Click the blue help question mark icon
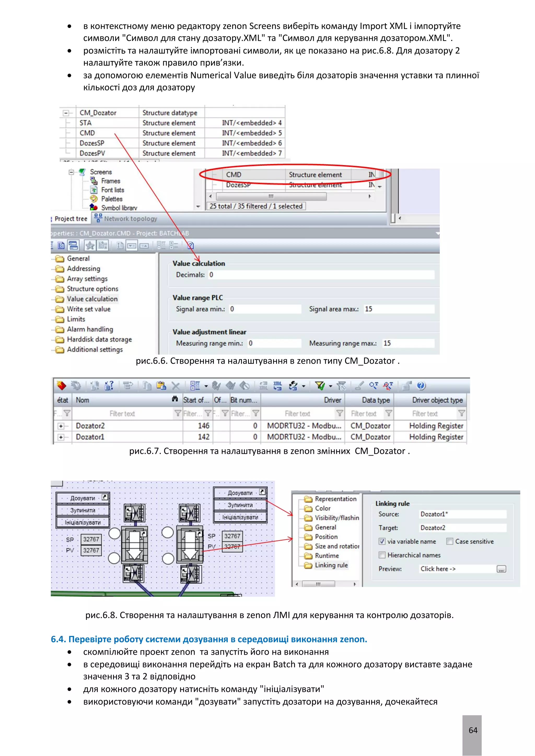Image resolution: width=535 pixels, height=756 pixels. pos(421,386)
